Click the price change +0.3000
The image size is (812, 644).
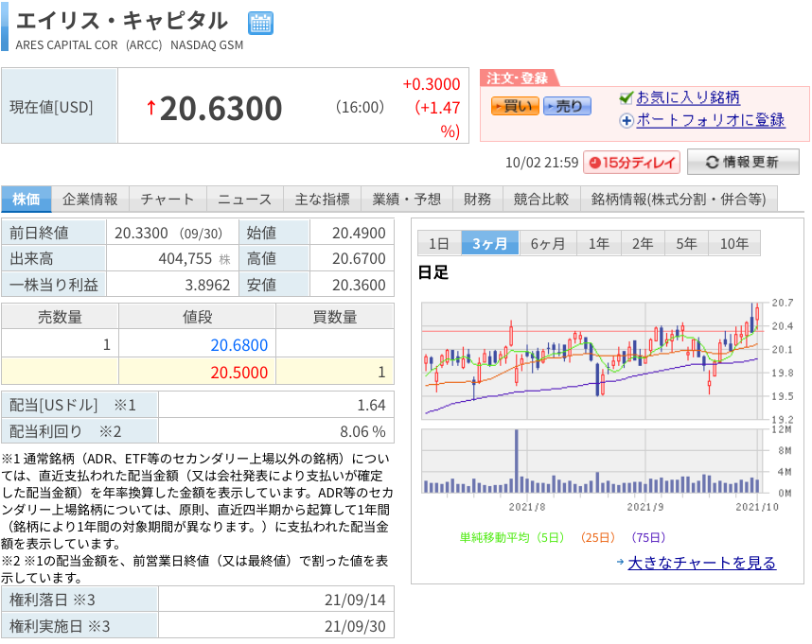pos(432,84)
